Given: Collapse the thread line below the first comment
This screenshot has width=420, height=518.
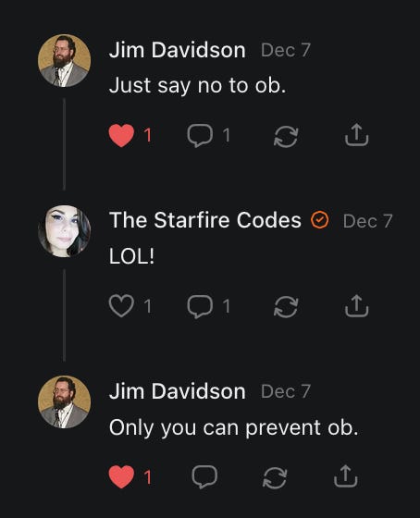Looking at the screenshot, I should tap(64, 144).
